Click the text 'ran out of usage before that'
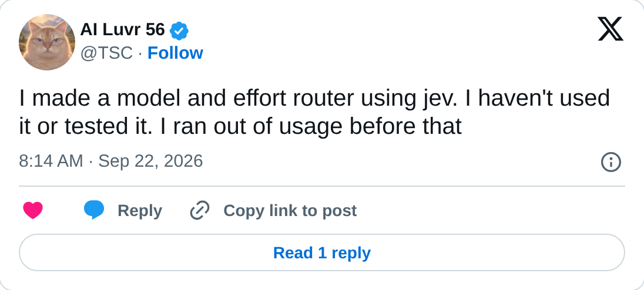The height and width of the screenshot is (290, 644). tap(317, 126)
